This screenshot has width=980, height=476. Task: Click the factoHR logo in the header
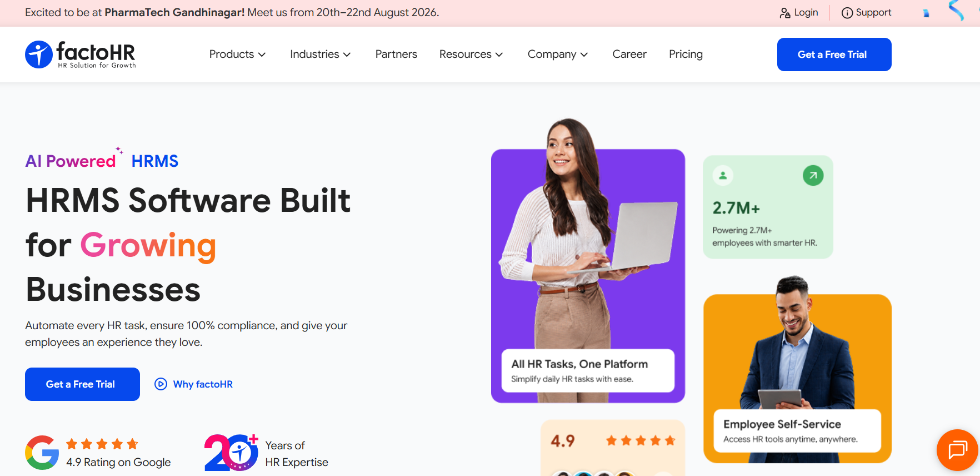coord(81,54)
